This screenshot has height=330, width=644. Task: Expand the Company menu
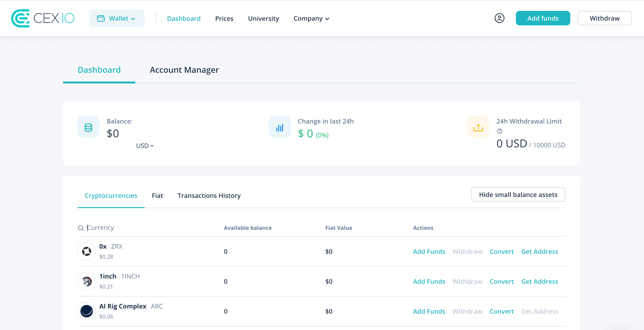[311, 19]
